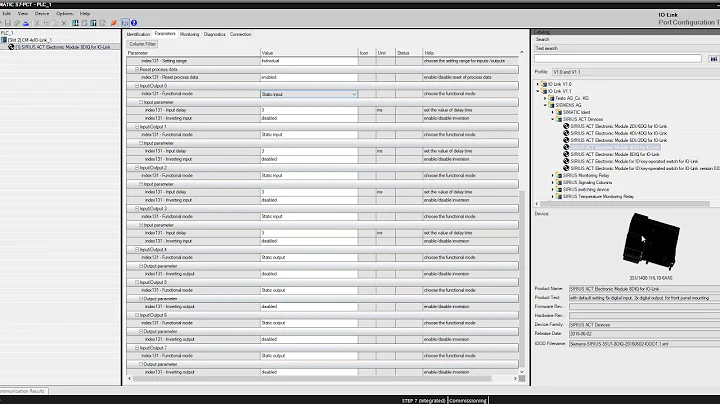Click the device product image thumbnail

(651, 241)
